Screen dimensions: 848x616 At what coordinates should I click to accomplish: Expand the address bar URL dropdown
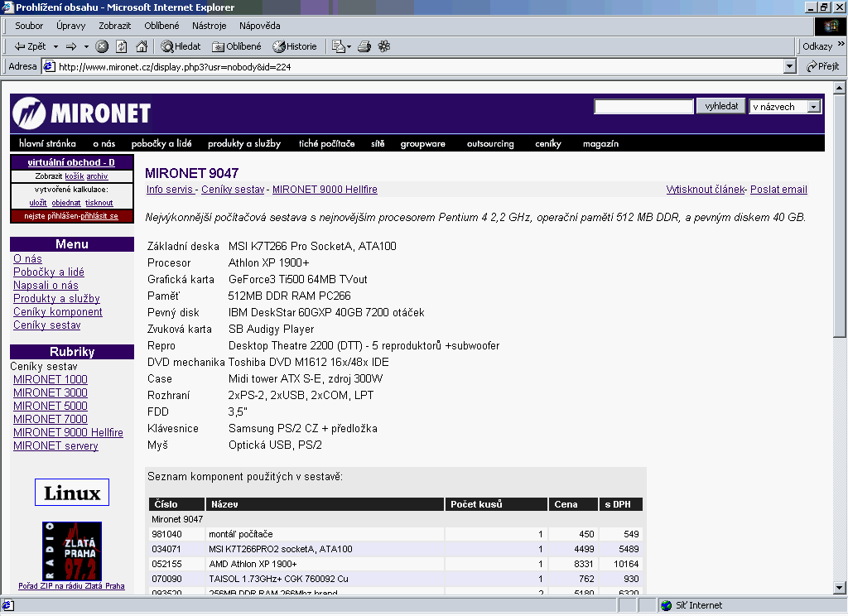coord(789,66)
